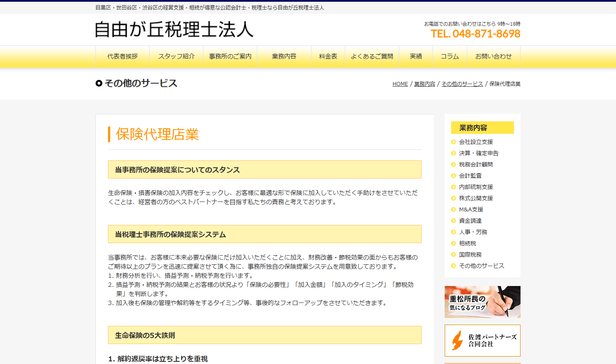Open 資金調達 sidebar link
Image resolution: width=616 pixels, height=364 pixels.
[x=470, y=221]
